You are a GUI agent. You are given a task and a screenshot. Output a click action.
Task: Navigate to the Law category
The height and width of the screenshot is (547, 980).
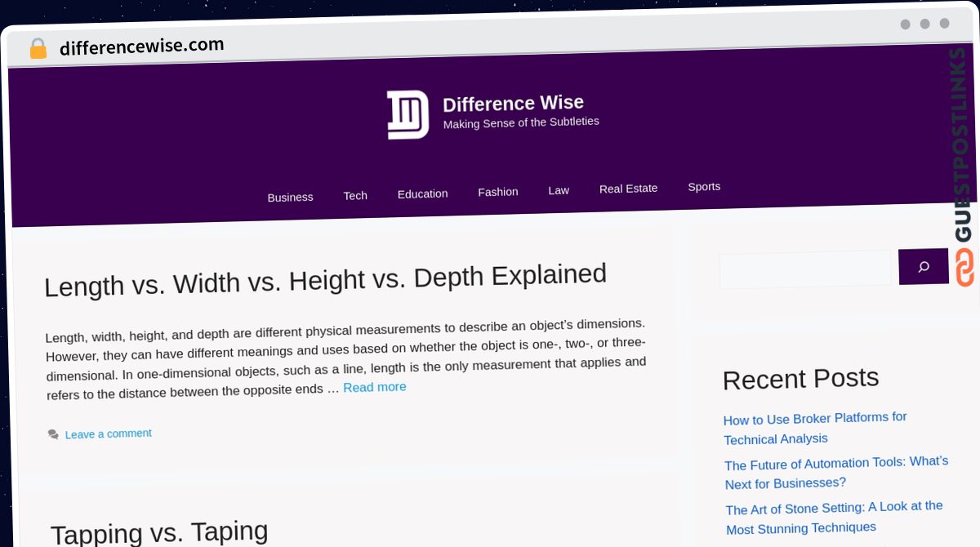click(559, 190)
